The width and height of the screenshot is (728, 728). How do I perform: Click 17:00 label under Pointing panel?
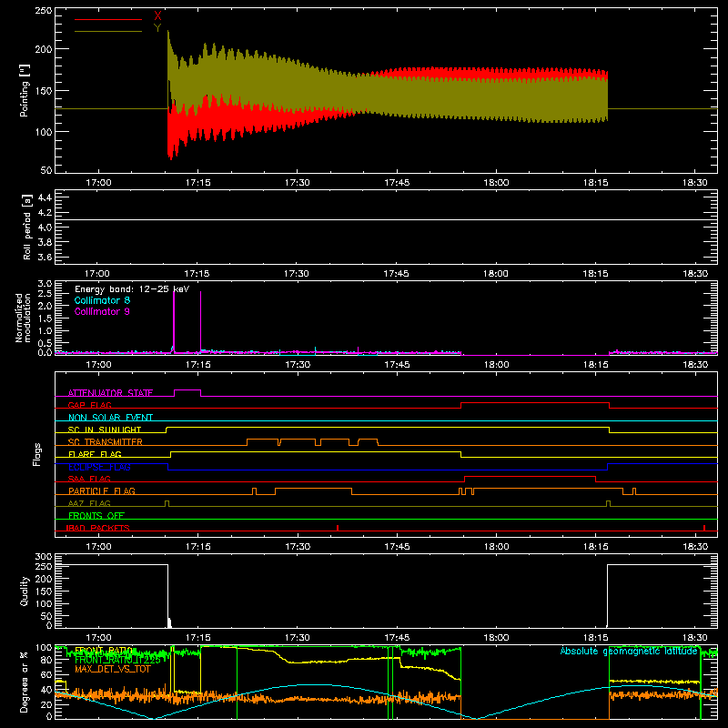(98, 183)
